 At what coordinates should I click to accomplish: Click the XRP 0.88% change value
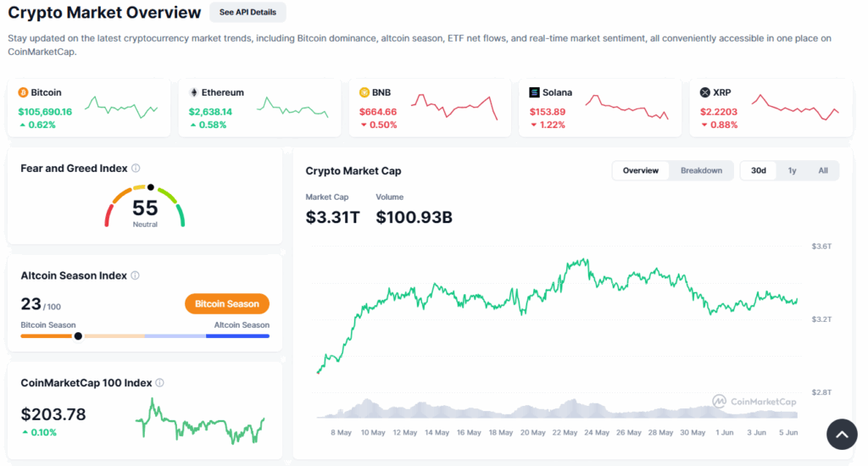(724, 125)
